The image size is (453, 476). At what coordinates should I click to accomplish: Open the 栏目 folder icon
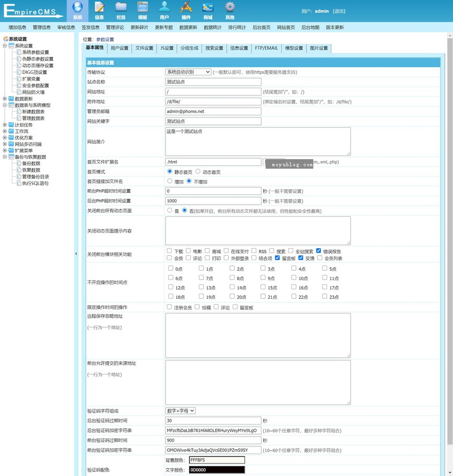[121, 7]
